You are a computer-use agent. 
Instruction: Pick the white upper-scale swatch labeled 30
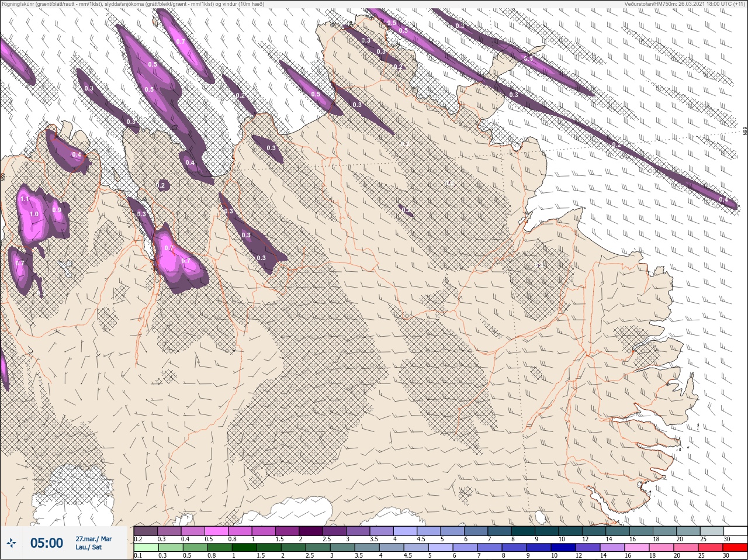tap(735, 531)
